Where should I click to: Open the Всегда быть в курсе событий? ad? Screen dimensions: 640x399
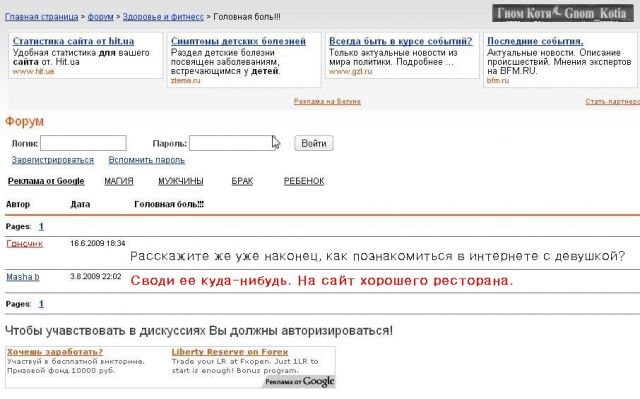click(400, 41)
